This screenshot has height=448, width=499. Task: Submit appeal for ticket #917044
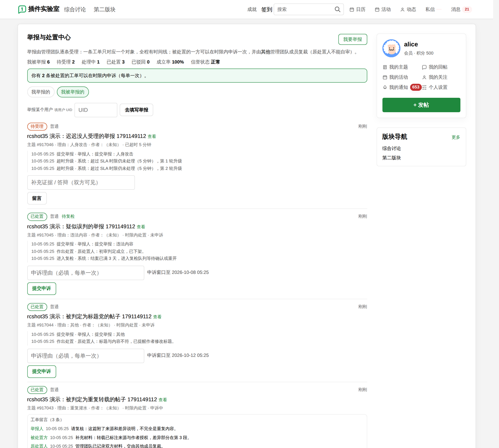point(42,372)
